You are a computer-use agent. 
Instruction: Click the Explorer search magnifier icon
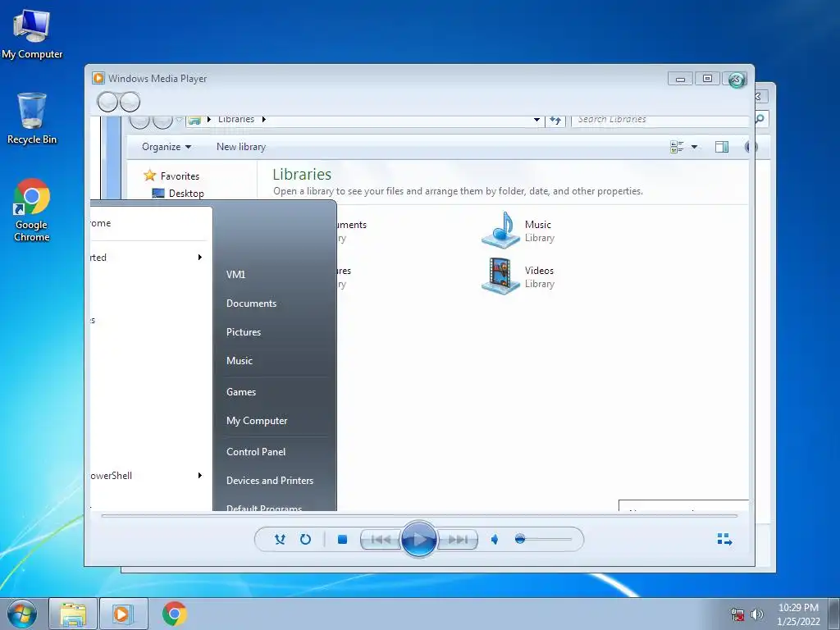(x=760, y=118)
